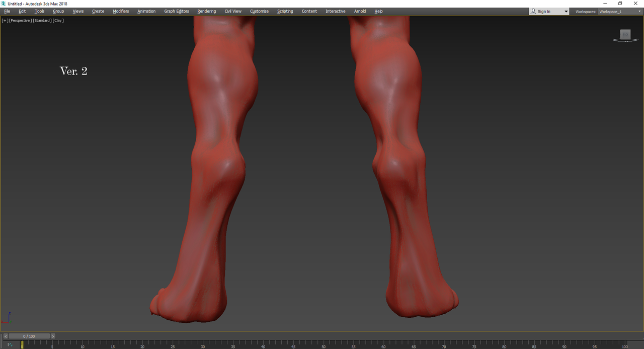
Task: Open the Civil View menu
Action: tap(233, 11)
